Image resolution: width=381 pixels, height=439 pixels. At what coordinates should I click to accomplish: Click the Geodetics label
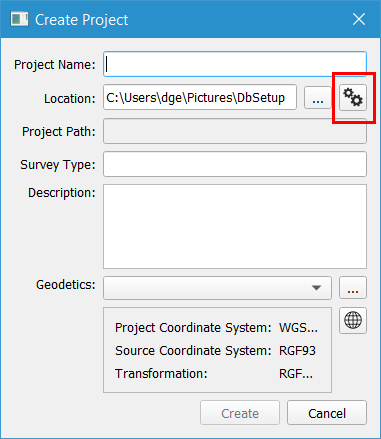click(x=66, y=285)
